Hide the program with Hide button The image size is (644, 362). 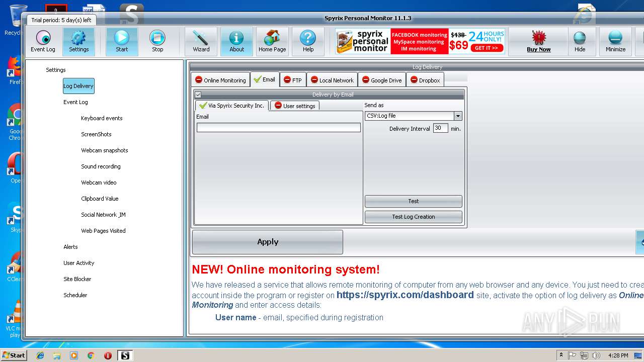click(580, 41)
